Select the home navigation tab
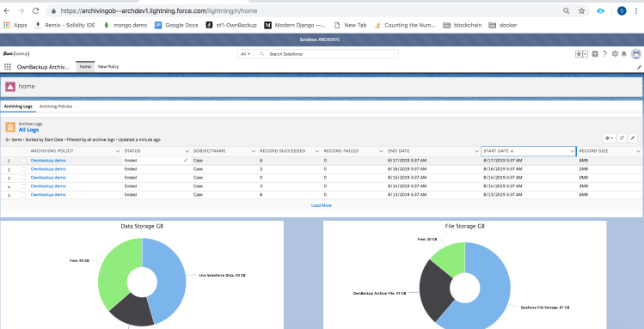 click(x=85, y=66)
